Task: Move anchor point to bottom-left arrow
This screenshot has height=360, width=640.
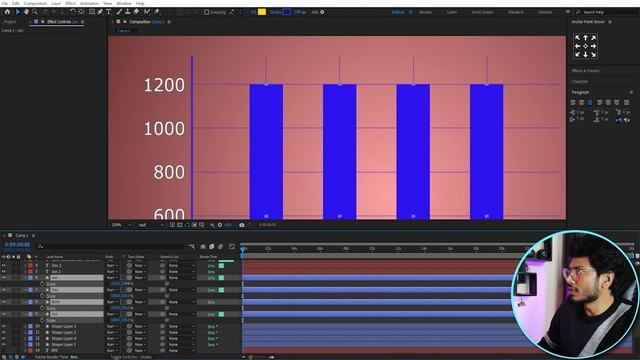Action: (x=577, y=54)
